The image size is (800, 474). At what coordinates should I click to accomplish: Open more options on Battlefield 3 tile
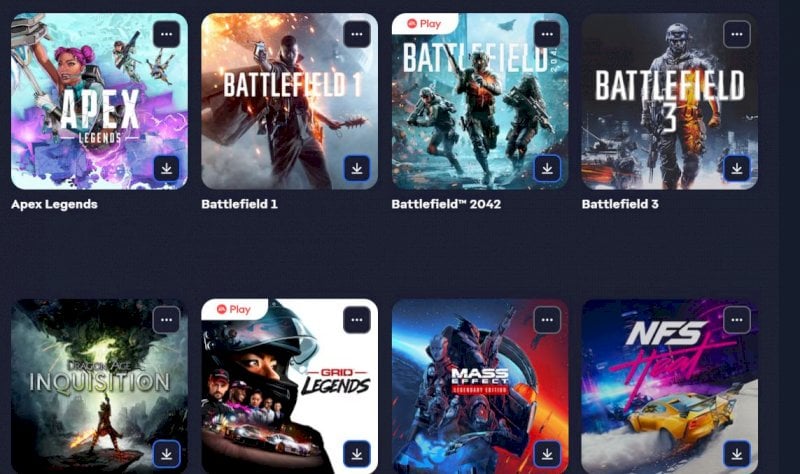point(737,35)
